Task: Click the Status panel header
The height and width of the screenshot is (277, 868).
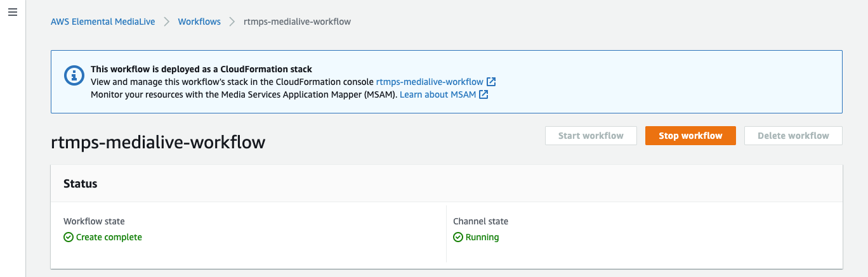Action: tap(447, 184)
